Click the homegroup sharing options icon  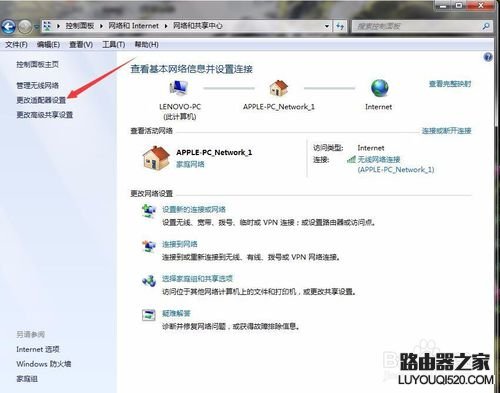click(149, 281)
